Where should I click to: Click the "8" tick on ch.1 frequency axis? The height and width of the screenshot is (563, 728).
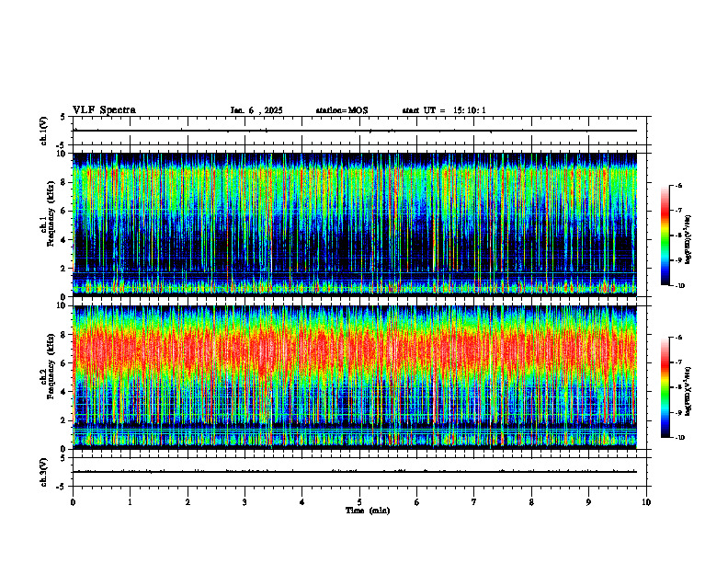click(64, 182)
